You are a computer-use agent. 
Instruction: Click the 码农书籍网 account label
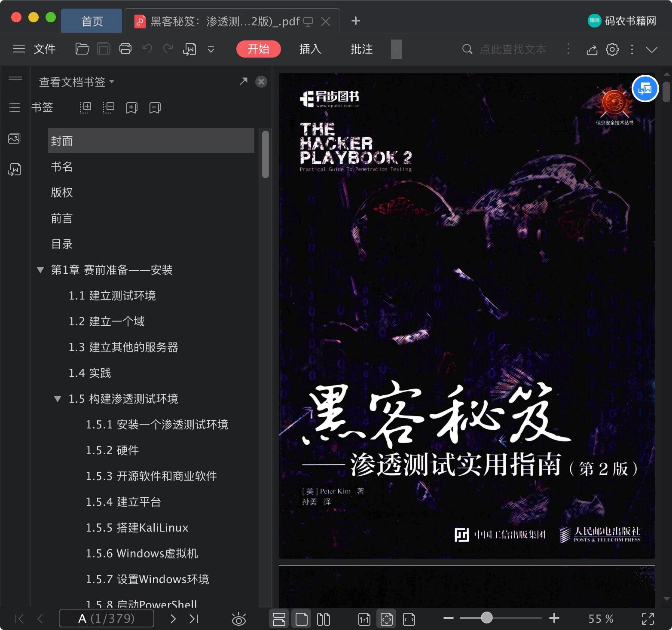point(622,21)
